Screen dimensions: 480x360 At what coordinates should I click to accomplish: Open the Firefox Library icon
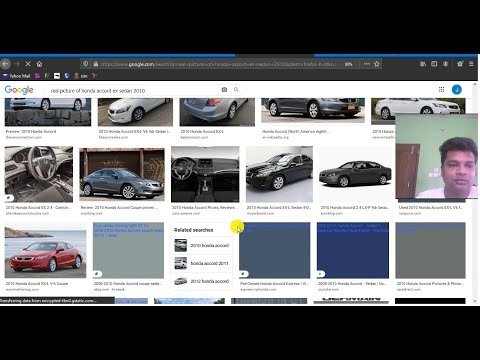tap(423, 64)
